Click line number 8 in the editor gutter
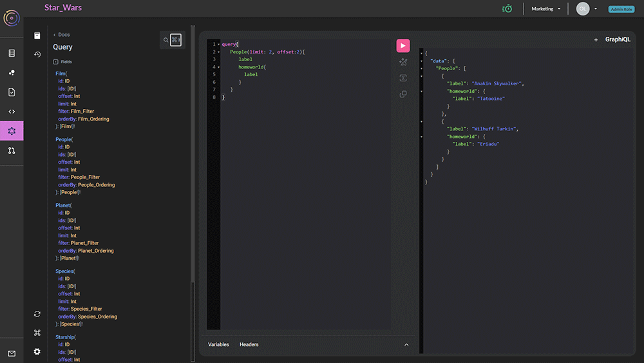This screenshot has height=363, width=644. (214, 97)
